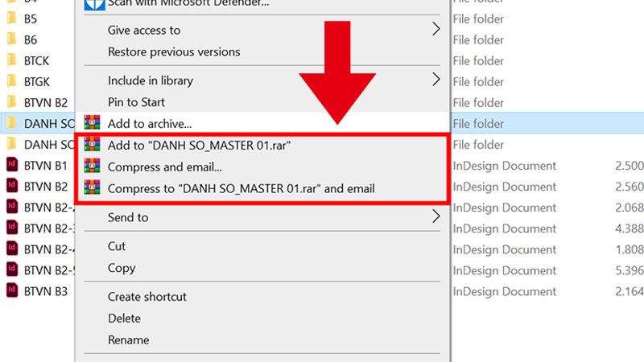The image size is (644, 362).
Task: Select the B5 folder name
Action: (31, 19)
